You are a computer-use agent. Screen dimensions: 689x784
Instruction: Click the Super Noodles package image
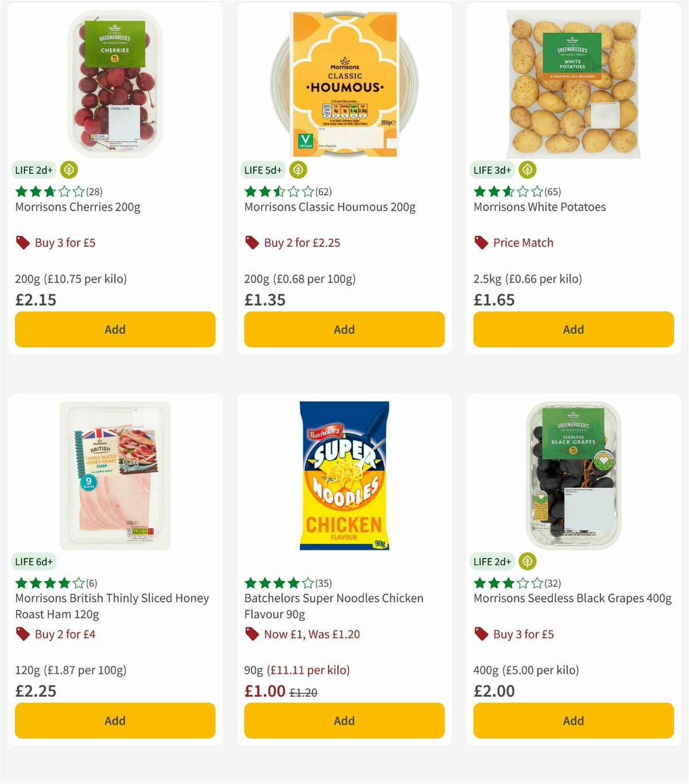pyautogui.click(x=343, y=475)
